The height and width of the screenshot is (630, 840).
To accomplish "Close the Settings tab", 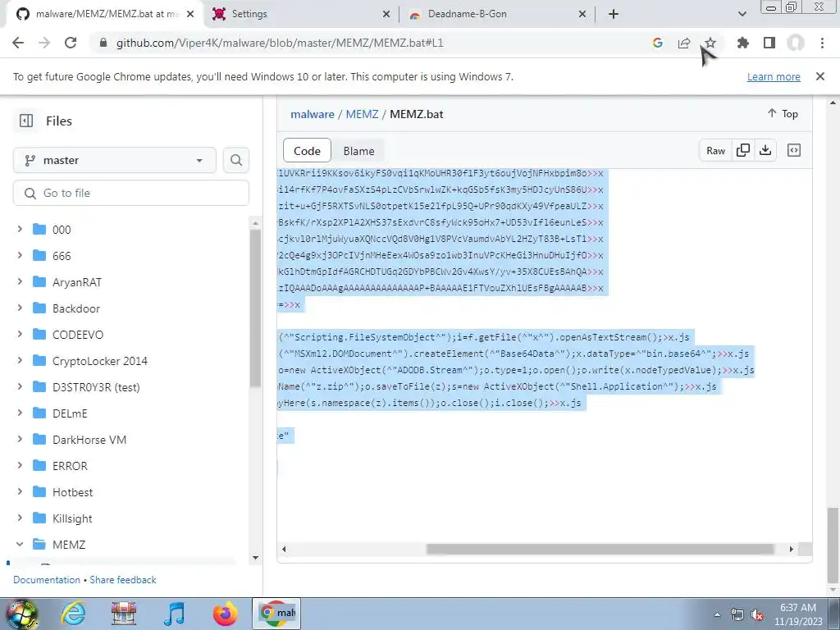I will 386,14.
